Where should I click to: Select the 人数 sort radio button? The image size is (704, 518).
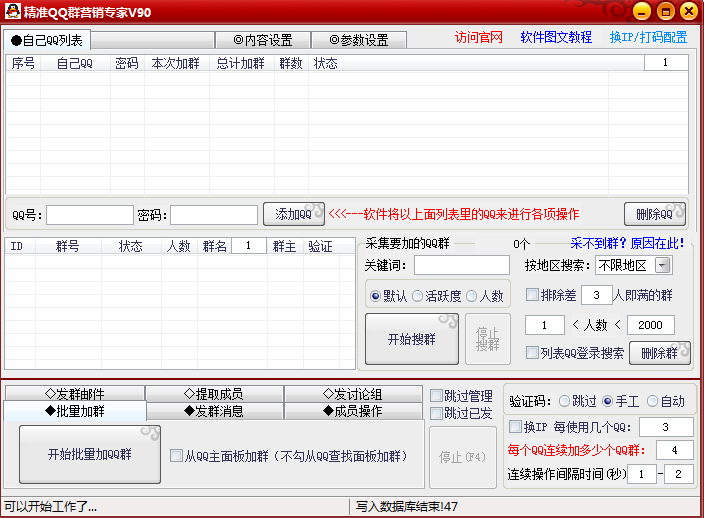click(x=471, y=296)
